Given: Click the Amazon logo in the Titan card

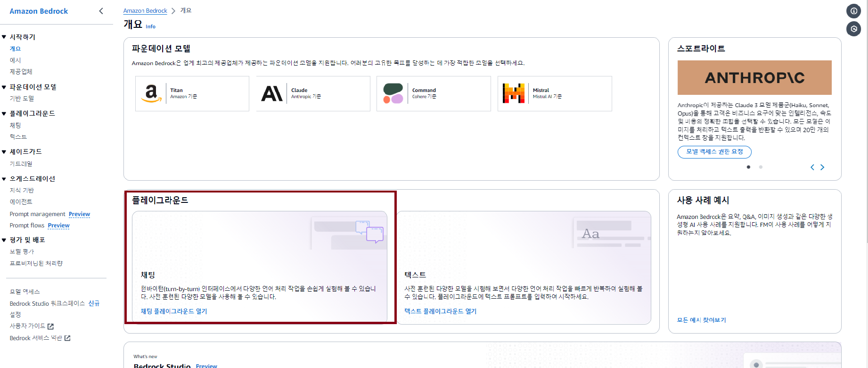Looking at the screenshot, I should (151, 93).
